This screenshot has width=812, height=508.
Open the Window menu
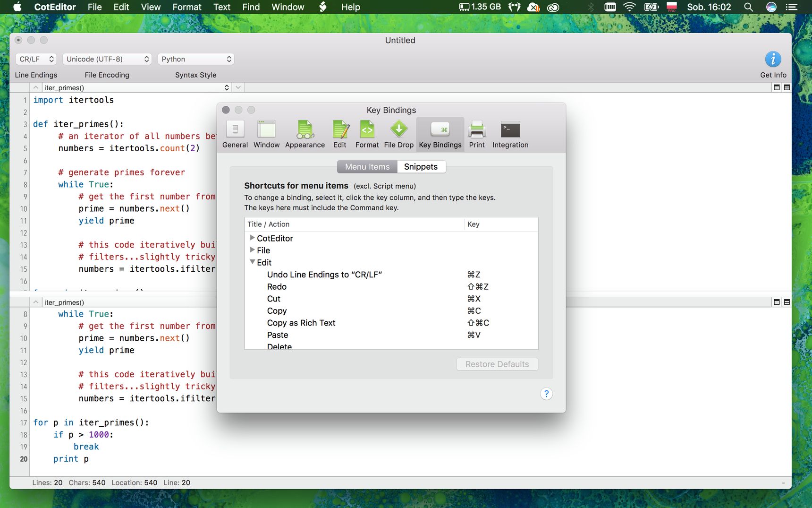click(x=288, y=7)
